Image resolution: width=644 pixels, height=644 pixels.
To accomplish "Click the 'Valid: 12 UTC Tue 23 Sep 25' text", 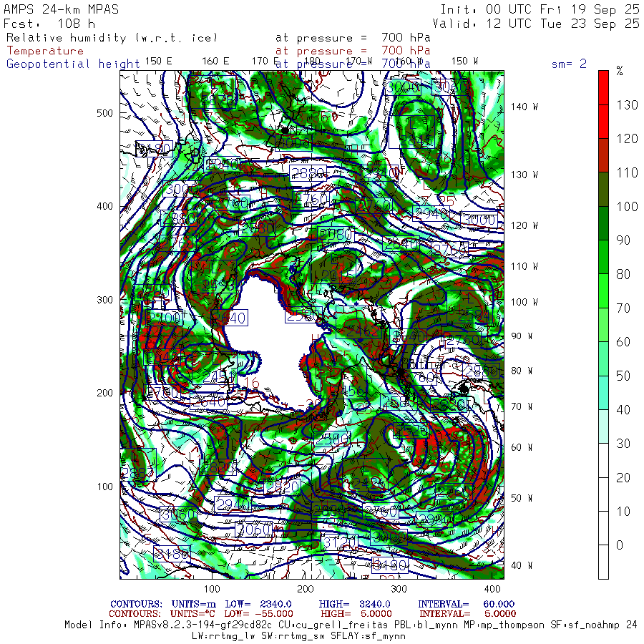I will click(x=536, y=24).
